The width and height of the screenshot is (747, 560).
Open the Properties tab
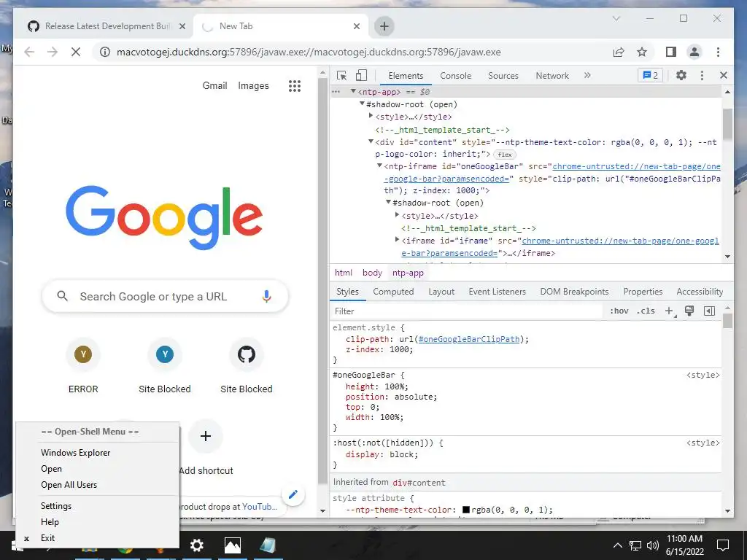coord(643,292)
